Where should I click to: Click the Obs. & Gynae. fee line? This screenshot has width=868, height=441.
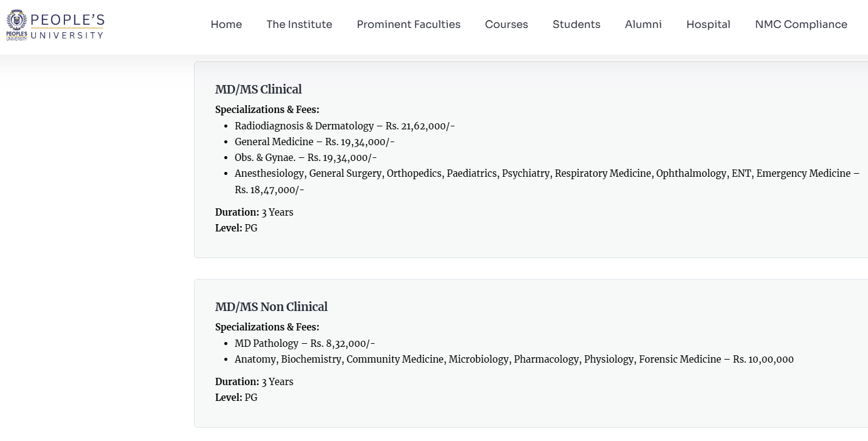(x=306, y=158)
